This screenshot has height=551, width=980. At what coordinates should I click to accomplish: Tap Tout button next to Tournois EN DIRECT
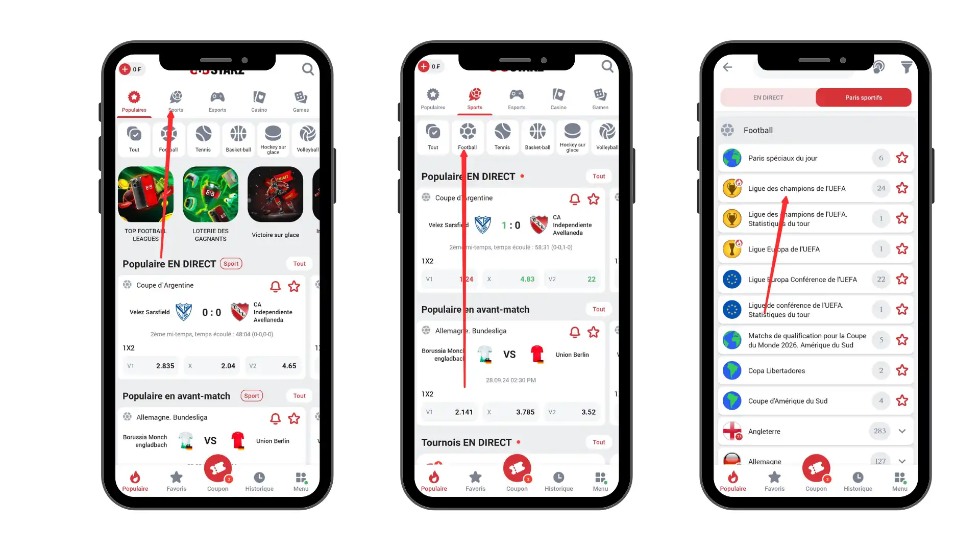click(x=598, y=442)
